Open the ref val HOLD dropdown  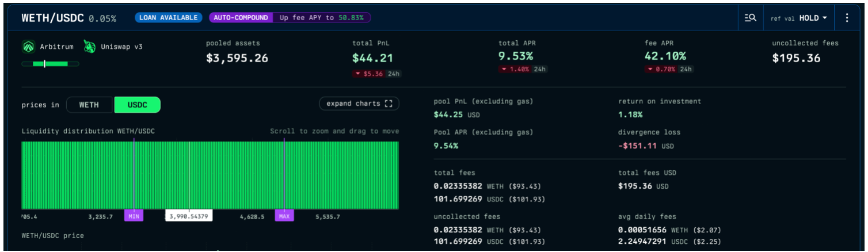(799, 18)
